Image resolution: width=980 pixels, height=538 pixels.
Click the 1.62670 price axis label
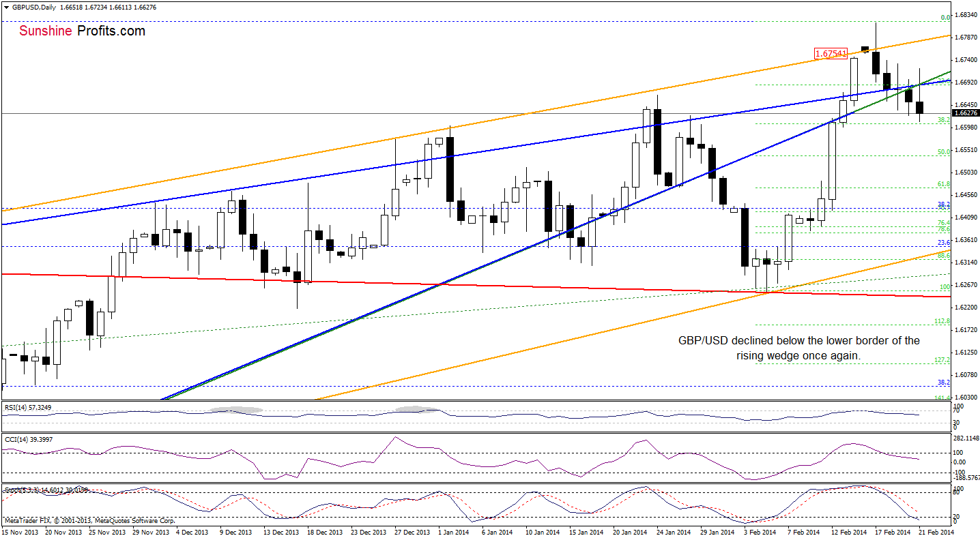(x=967, y=285)
